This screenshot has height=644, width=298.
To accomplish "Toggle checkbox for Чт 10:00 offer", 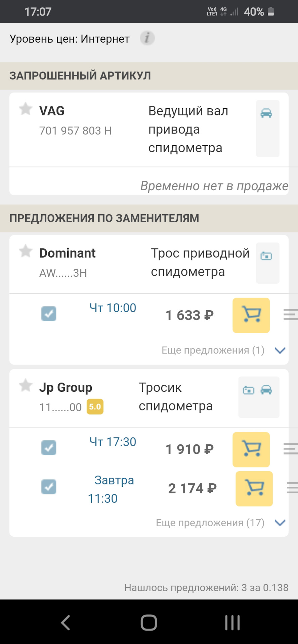I will (49, 314).
